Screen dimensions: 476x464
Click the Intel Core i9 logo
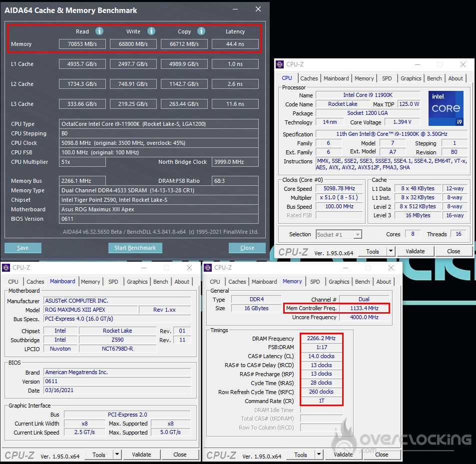coord(446,108)
